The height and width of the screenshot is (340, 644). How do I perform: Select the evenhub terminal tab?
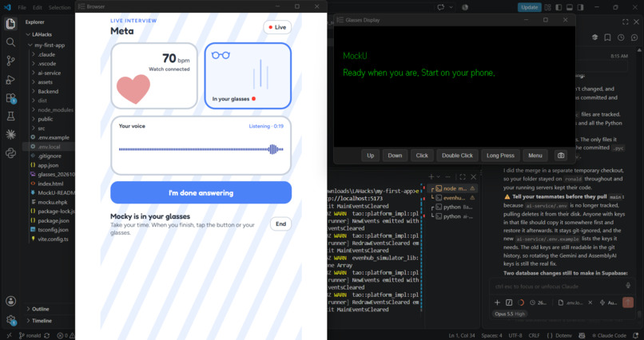[452, 198]
